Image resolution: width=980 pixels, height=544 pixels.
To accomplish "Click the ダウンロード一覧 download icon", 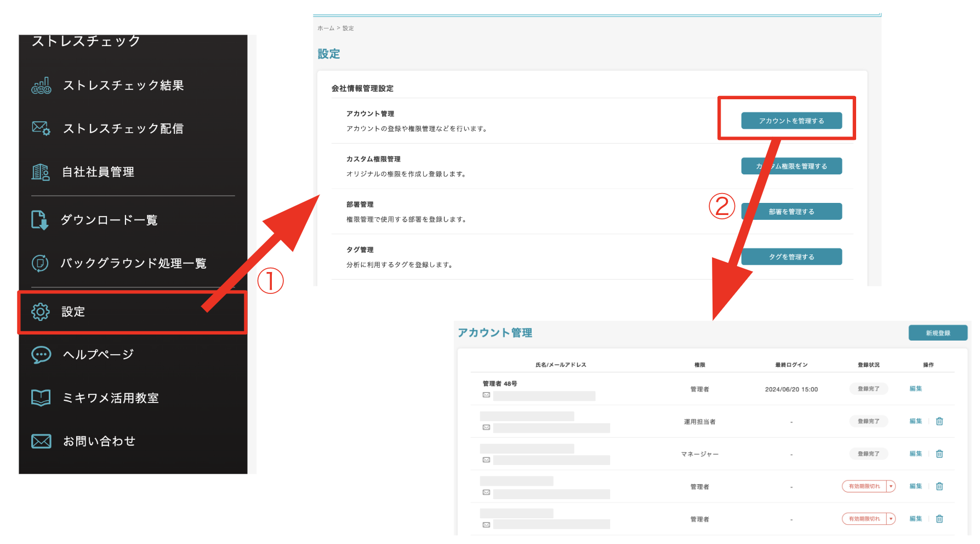I will point(41,220).
